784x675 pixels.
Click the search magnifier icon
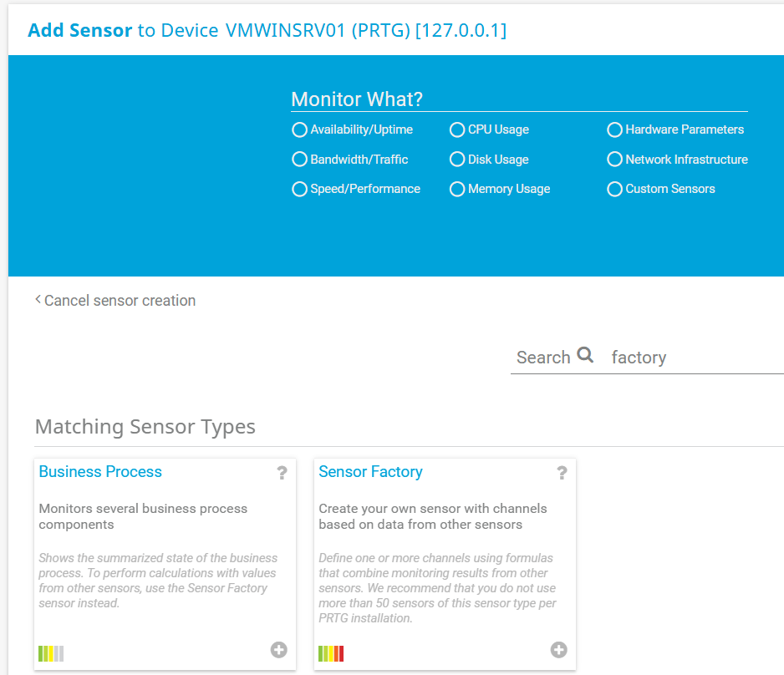point(585,355)
